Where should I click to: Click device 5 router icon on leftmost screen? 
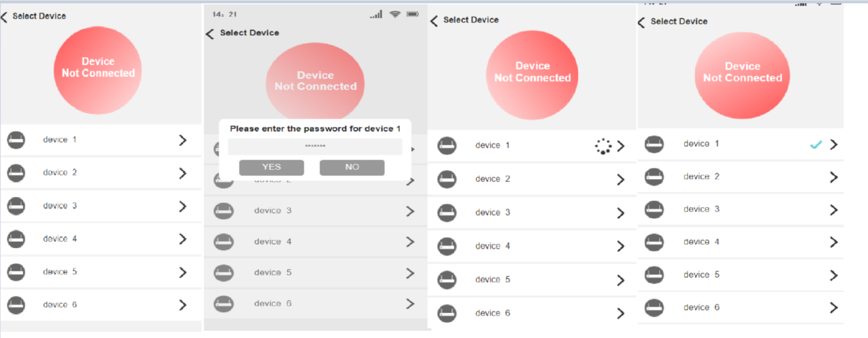click(x=16, y=272)
